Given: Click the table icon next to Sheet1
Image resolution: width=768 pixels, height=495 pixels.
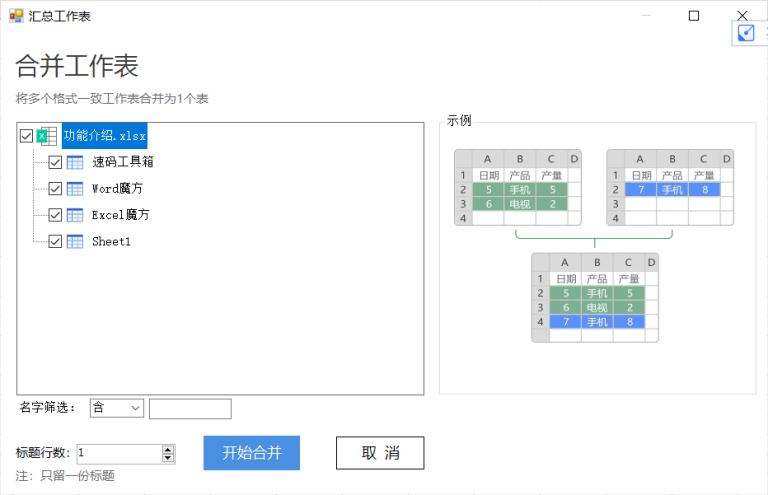Looking at the screenshot, I should point(75,241).
